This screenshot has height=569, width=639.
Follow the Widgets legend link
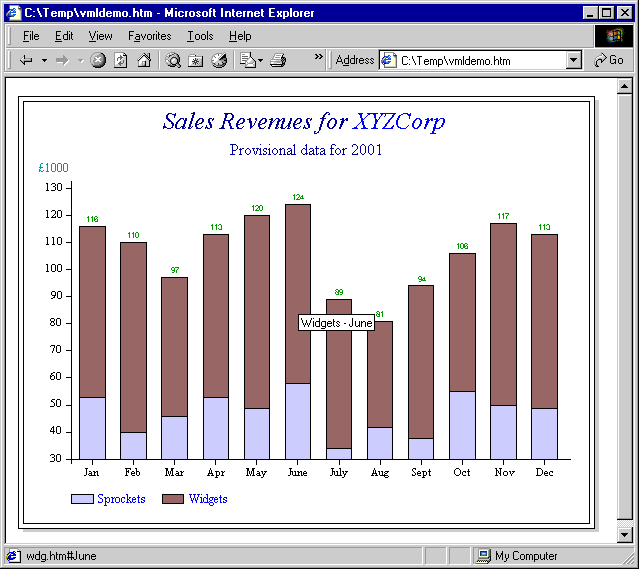208,499
